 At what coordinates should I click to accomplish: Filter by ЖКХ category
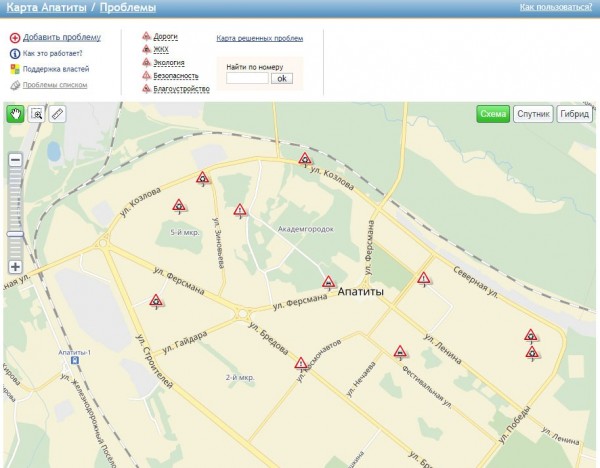click(161, 49)
